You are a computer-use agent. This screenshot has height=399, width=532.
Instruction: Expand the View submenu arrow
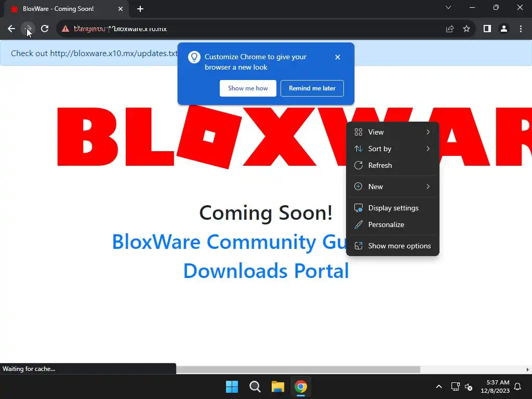pyautogui.click(x=428, y=132)
